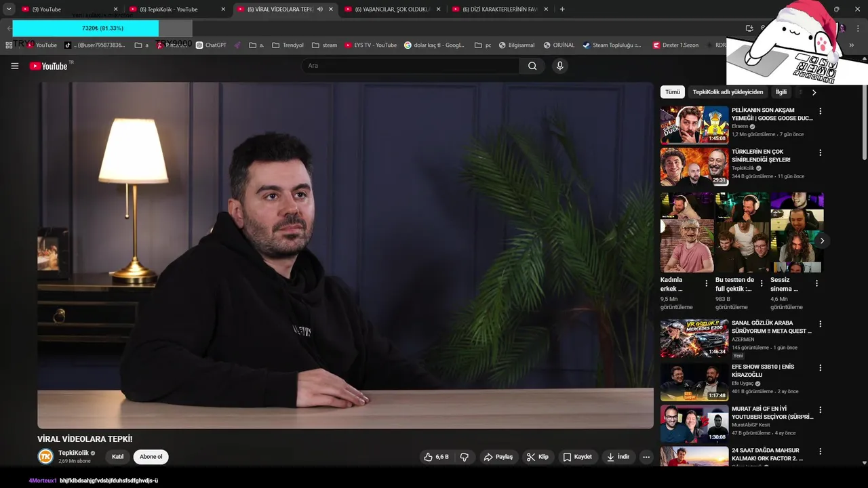This screenshot has height=488, width=868.
Task: Dislike the video with thumbs down
Action: click(x=465, y=457)
